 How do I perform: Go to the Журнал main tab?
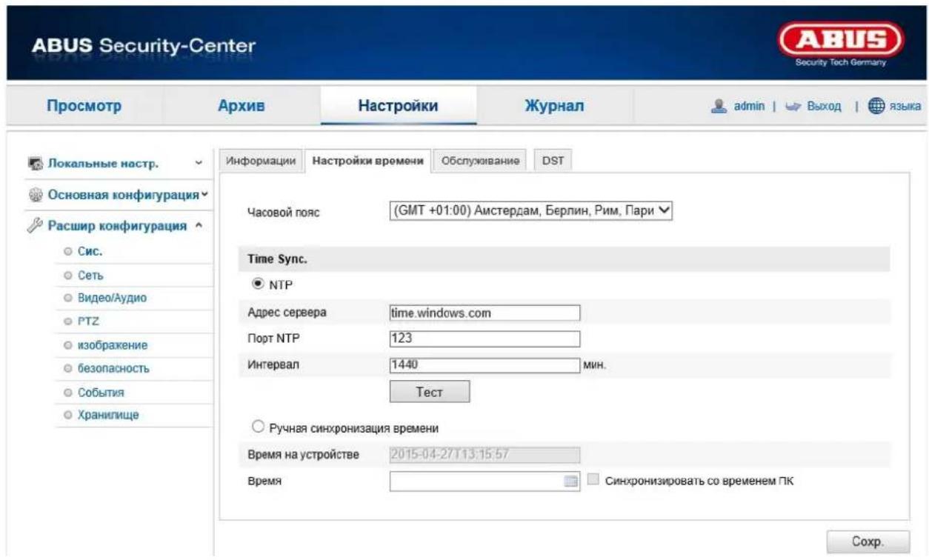(555, 107)
